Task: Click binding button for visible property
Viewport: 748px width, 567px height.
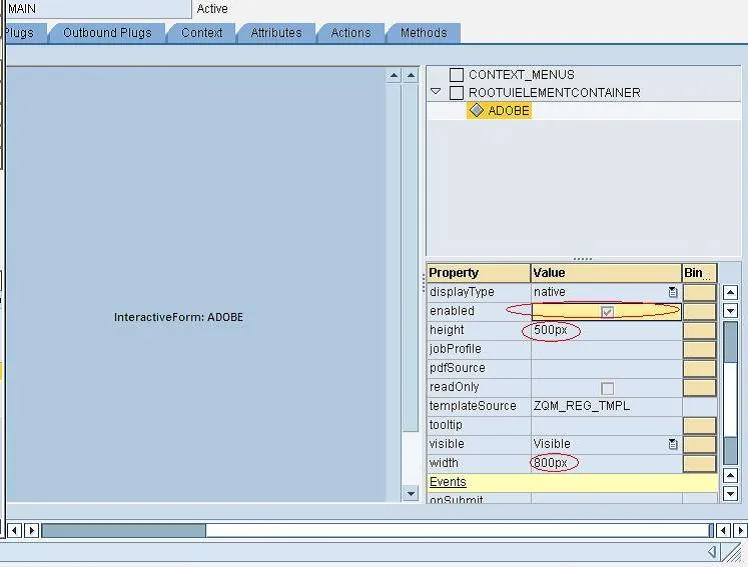Action: tap(699, 444)
